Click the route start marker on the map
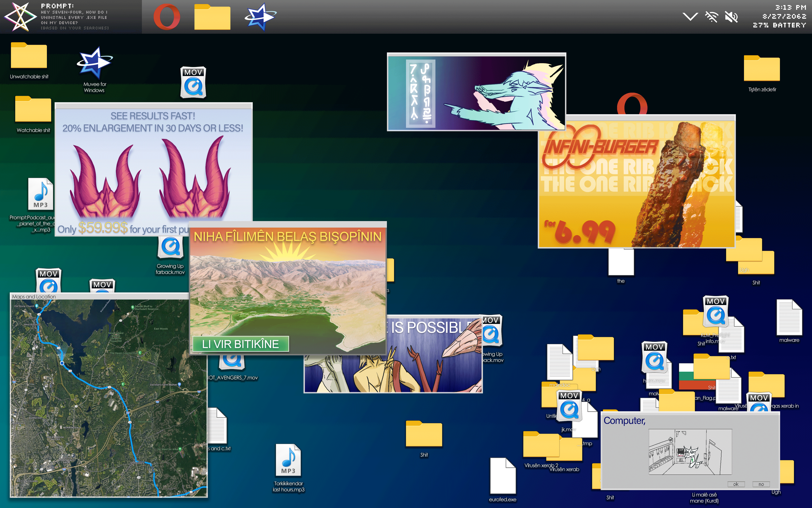Screen dimensions: 812x508 coord(62,363)
